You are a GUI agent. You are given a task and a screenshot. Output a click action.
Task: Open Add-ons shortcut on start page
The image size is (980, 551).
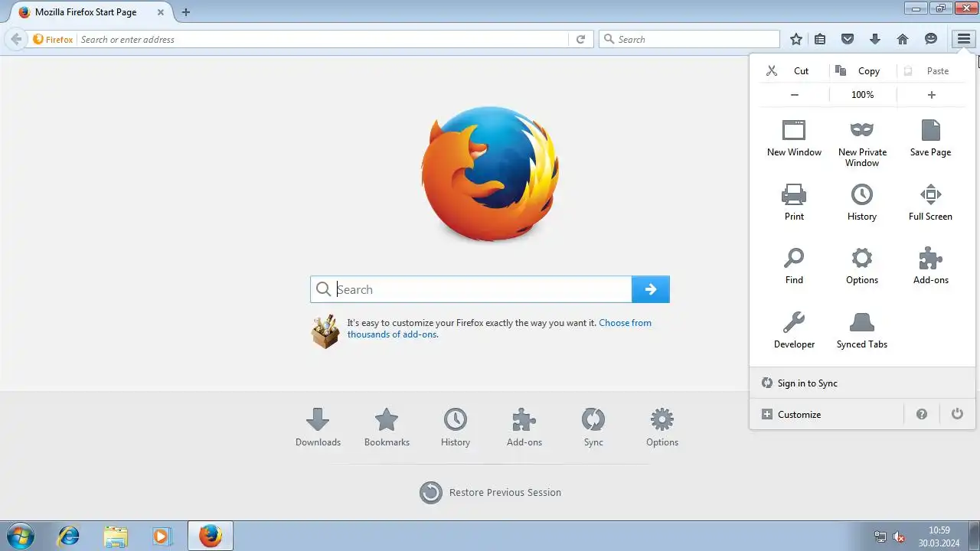point(524,427)
